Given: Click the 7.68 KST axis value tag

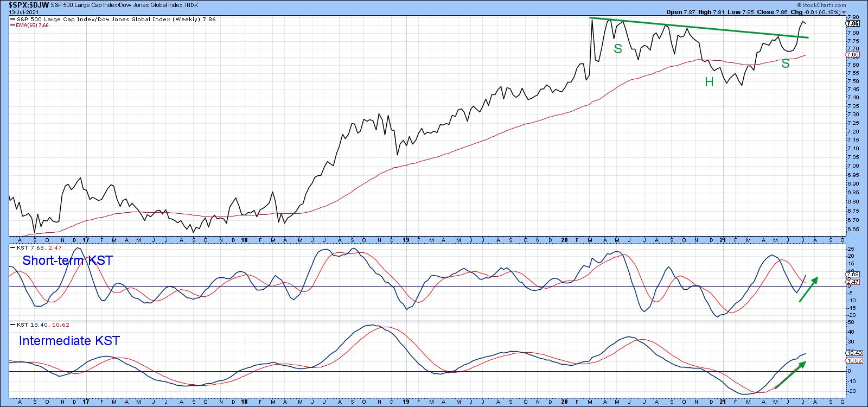Looking at the screenshot, I should click(x=852, y=275).
